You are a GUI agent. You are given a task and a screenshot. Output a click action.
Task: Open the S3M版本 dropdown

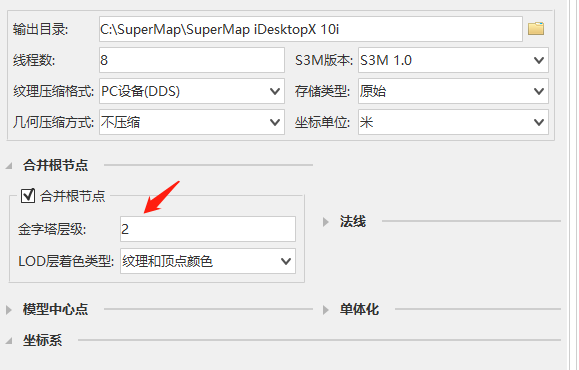(x=453, y=60)
